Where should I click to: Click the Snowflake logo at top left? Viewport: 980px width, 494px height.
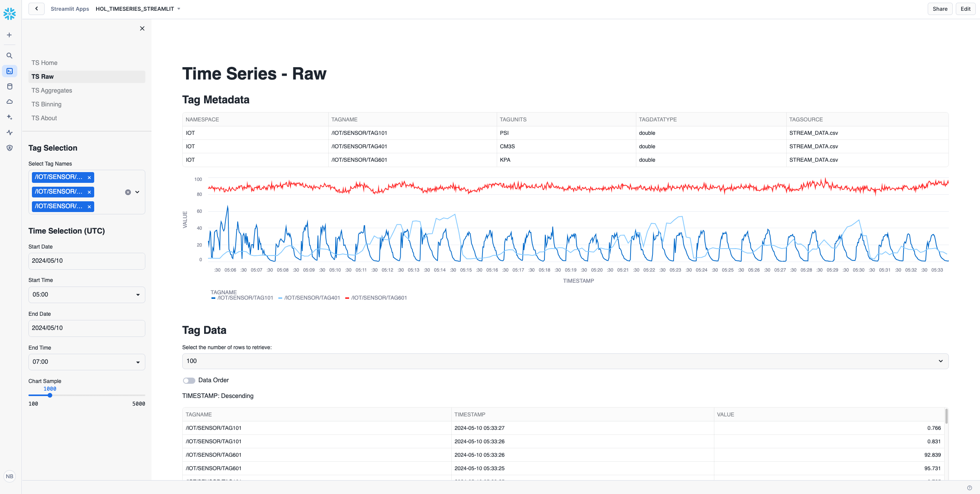pos(9,13)
